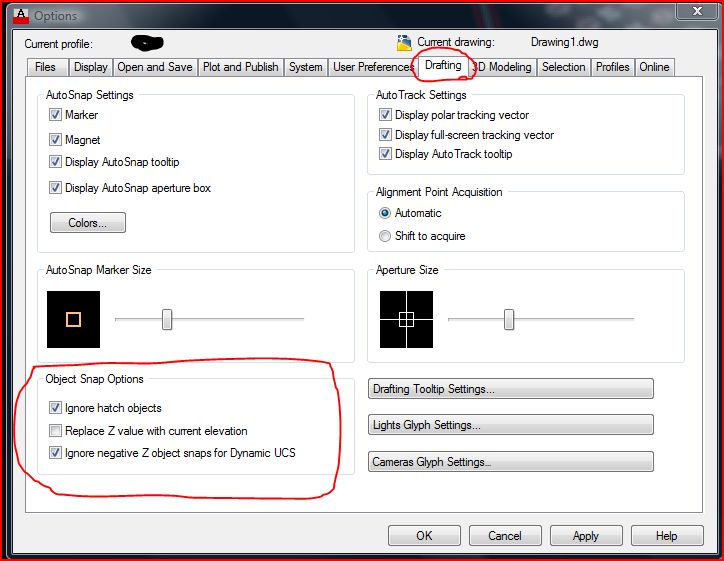This screenshot has width=724, height=561.
Task: Click the current drawing file icon
Action: click(x=404, y=42)
